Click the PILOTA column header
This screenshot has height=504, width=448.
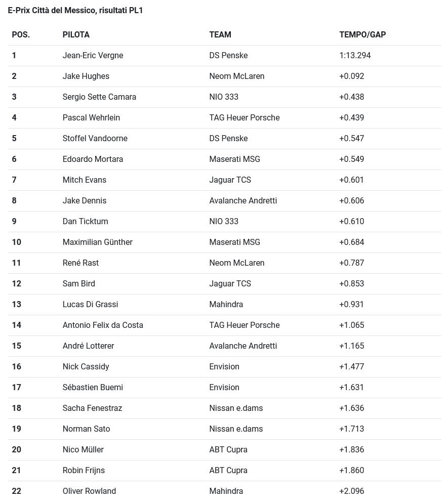76,35
